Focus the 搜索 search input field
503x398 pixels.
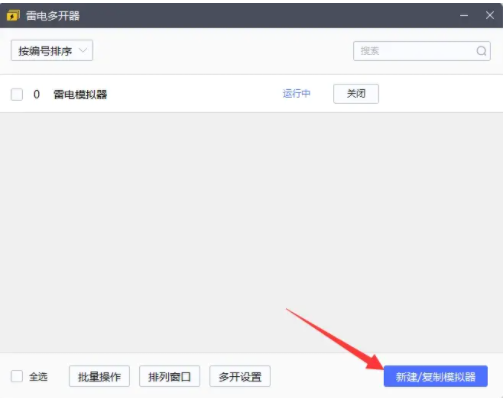click(422, 51)
